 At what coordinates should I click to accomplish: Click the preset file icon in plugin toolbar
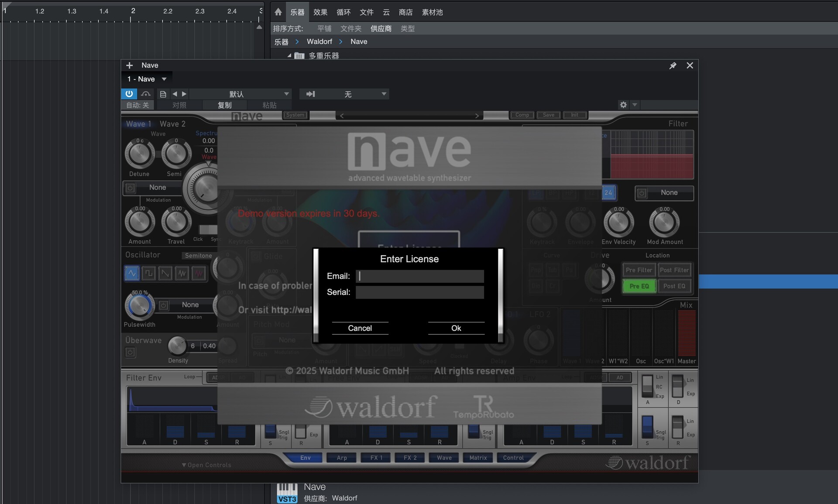coord(163,94)
